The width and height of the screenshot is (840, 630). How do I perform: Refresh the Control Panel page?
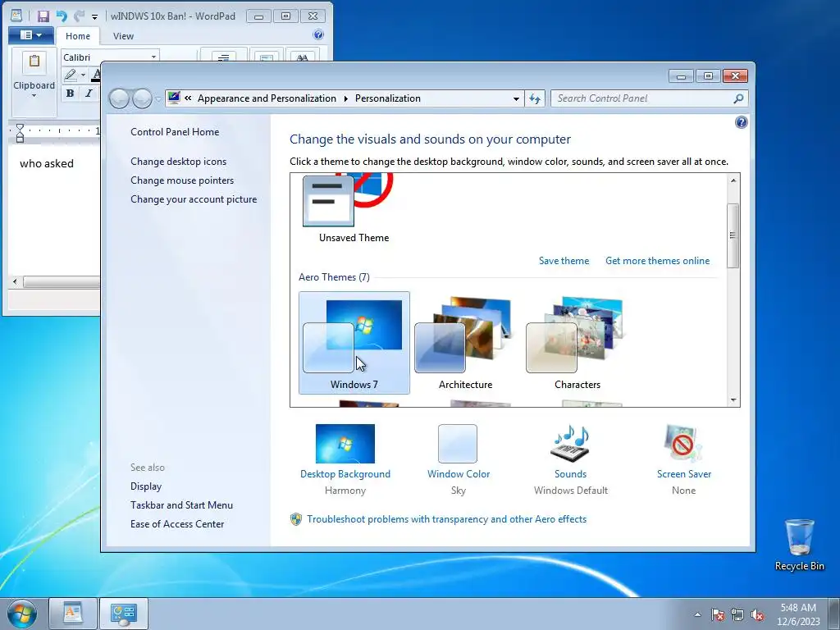(535, 98)
